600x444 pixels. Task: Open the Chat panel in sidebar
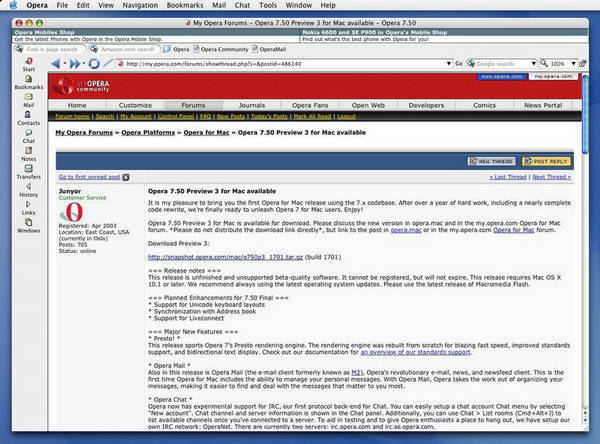click(29, 136)
